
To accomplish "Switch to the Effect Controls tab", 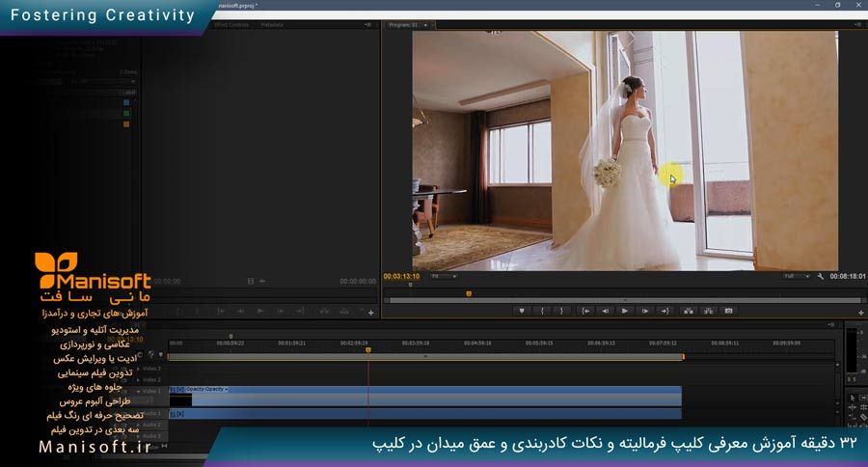I will [231, 25].
